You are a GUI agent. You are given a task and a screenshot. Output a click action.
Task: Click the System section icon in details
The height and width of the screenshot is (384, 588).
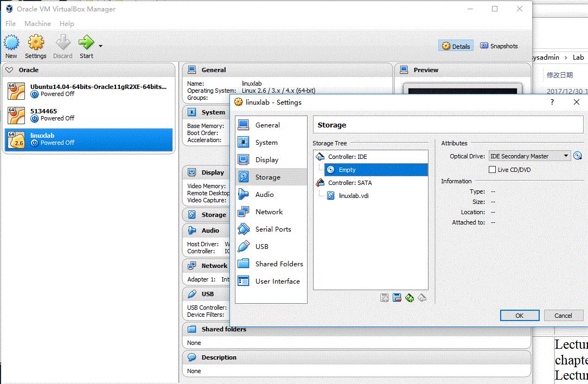192,112
